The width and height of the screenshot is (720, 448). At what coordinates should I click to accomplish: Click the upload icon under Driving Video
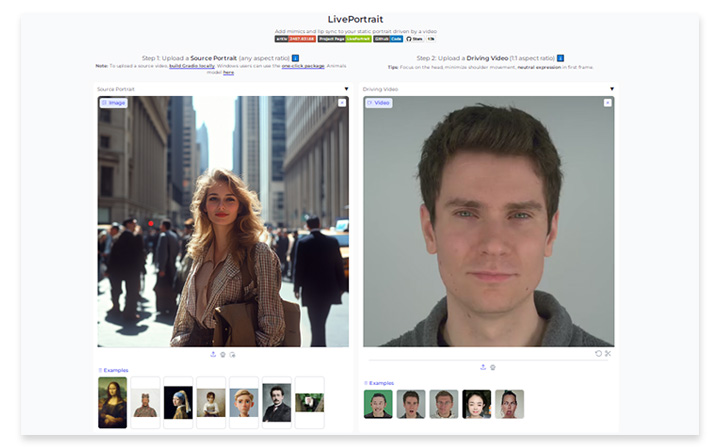tap(483, 367)
